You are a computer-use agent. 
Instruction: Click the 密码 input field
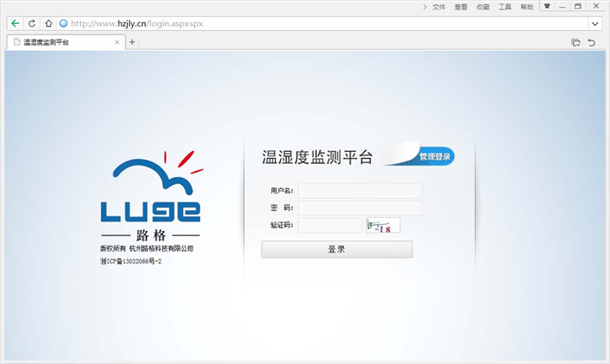coord(360,208)
